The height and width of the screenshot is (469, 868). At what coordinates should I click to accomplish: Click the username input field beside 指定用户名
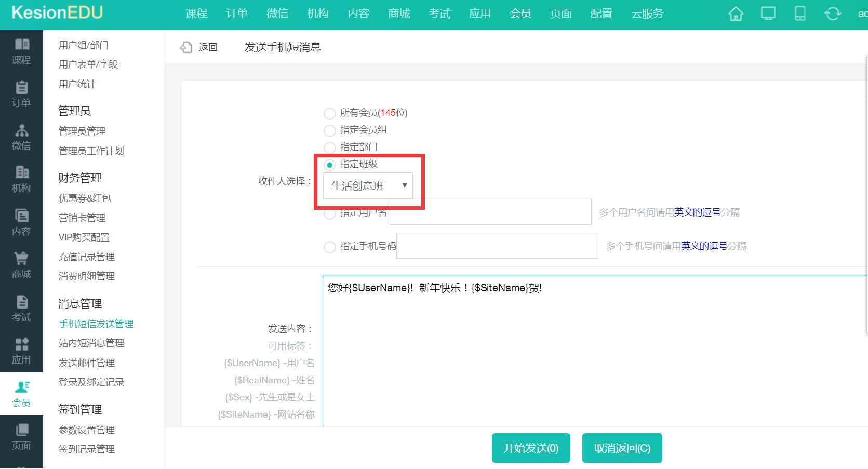(490, 212)
